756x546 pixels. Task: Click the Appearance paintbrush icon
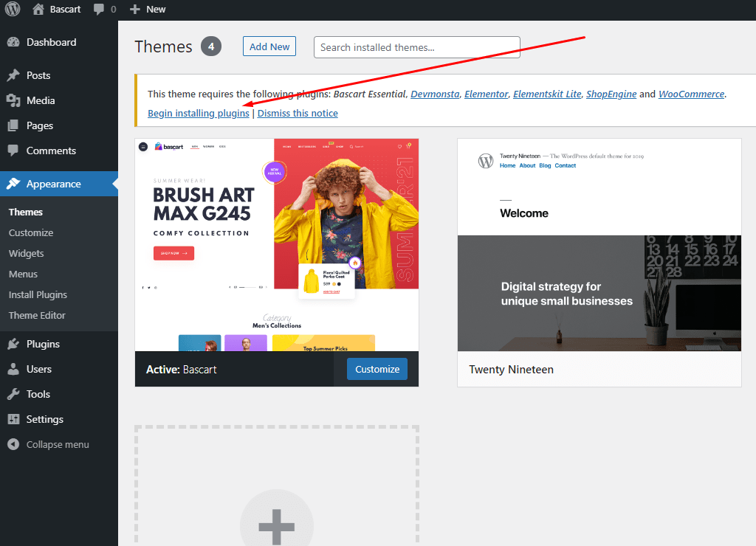click(x=13, y=184)
